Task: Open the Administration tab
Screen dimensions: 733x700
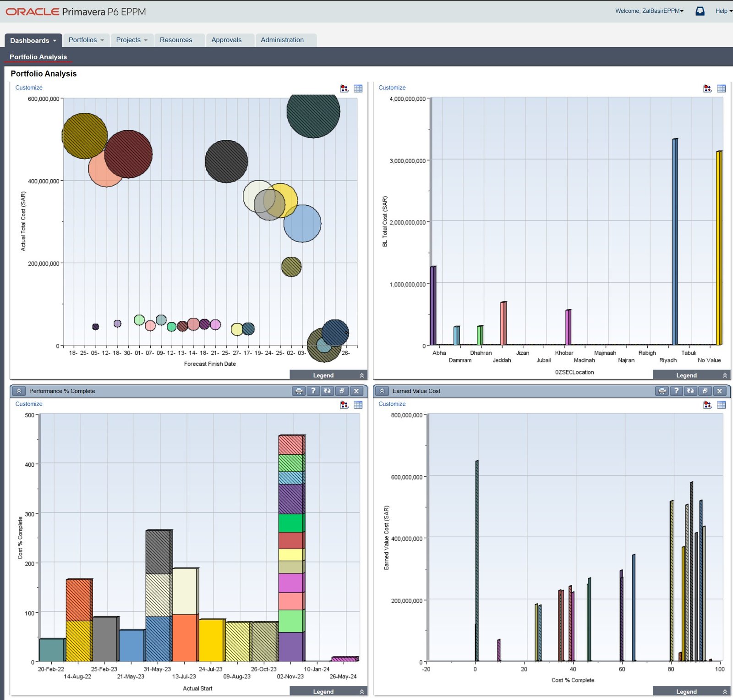Action: pos(282,40)
